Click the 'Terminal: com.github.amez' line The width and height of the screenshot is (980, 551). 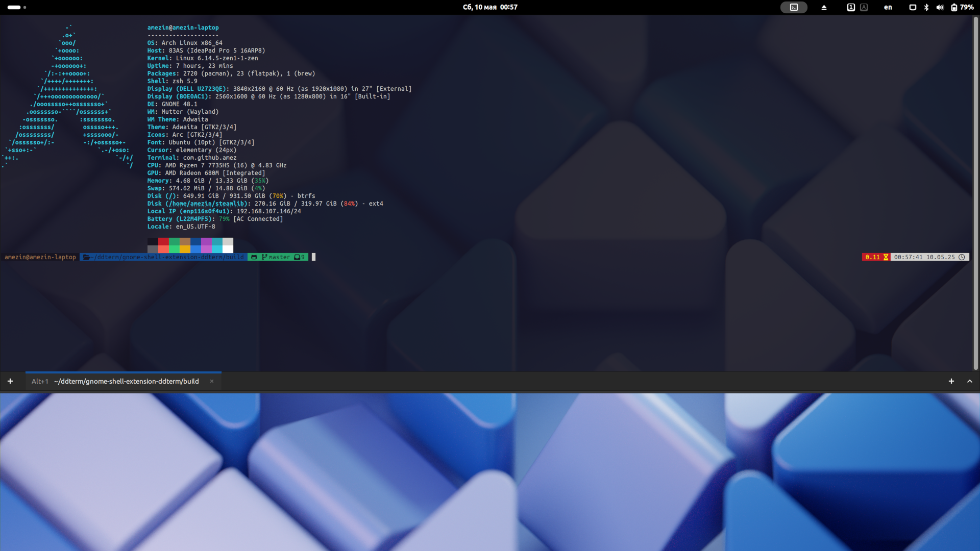pyautogui.click(x=192, y=158)
